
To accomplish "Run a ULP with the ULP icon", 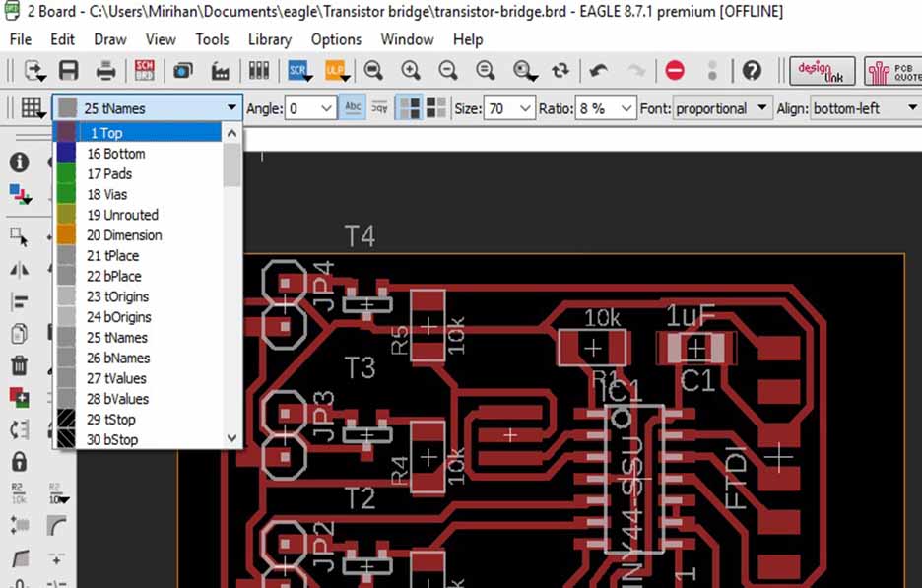I will pyautogui.click(x=337, y=71).
